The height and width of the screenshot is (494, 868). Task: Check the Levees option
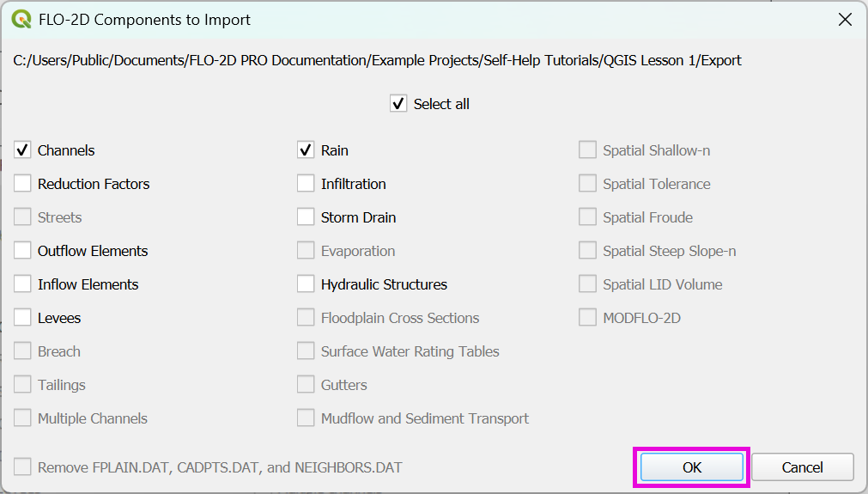[x=22, y=318]
